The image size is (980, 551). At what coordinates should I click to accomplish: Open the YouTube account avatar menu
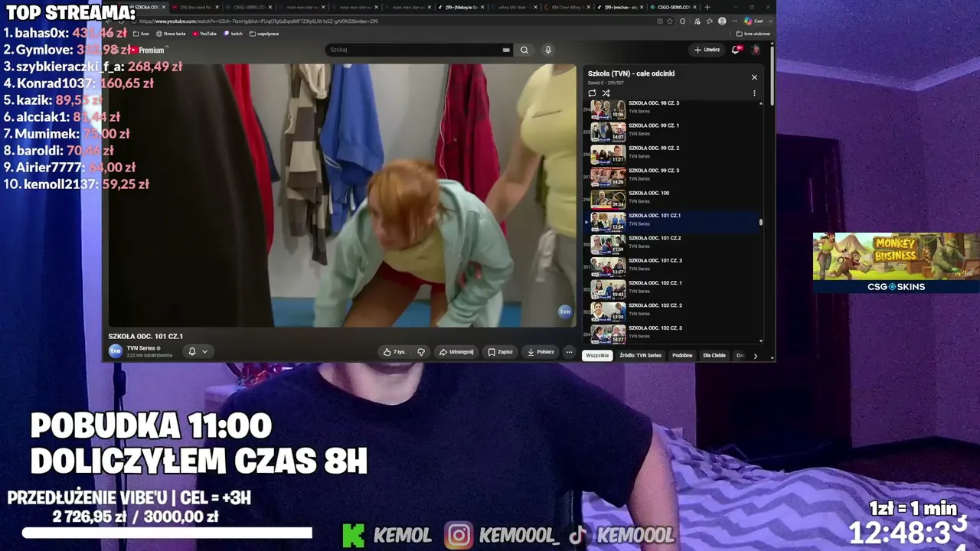[x=756, y=50]
